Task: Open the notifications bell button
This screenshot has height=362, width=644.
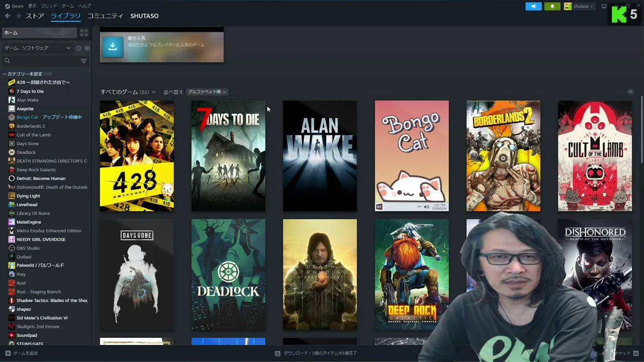Action: tap(552, 6)
